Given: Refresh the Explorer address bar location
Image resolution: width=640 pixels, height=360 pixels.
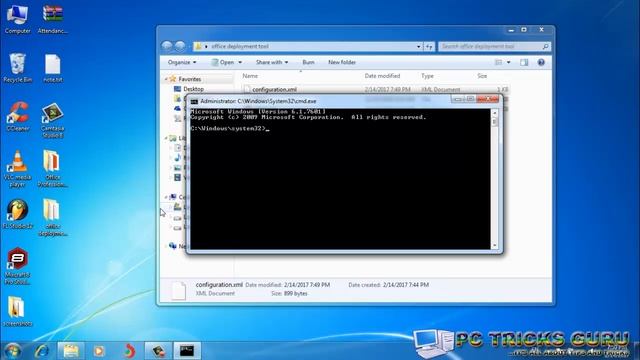Looking at the screenshot, I should (x=429, y=47).
